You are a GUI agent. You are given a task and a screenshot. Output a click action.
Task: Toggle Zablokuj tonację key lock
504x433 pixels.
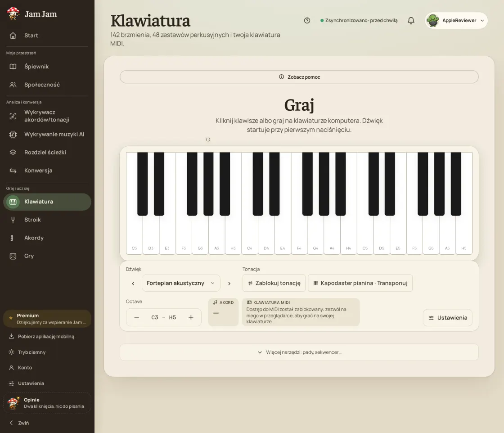(274, 283)
